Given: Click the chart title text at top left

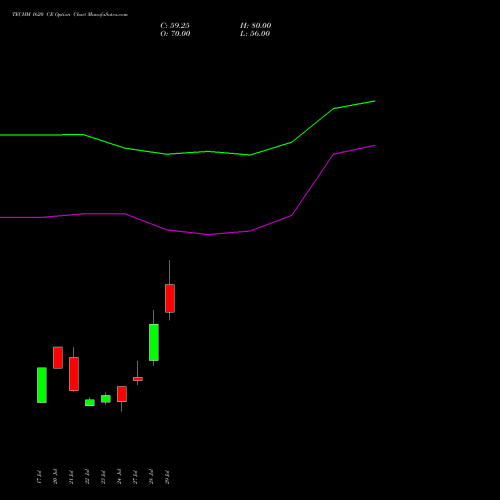Looking at the screenshot, I should [x=70, y=15].
